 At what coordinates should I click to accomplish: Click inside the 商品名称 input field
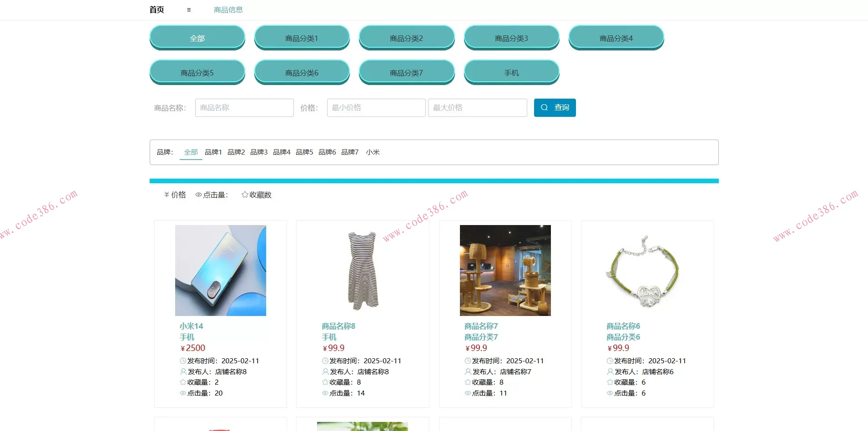pyautogui.click(x=244, y=107)
